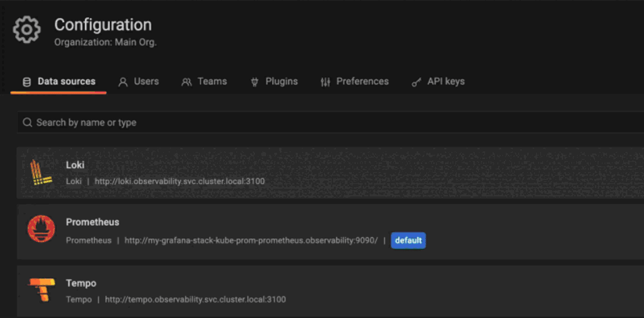The height and width of the screenshot is (318, 644).
Task: Click the Loki URL with port 3100
Action: pyautogui.click(x=180, y=181)
